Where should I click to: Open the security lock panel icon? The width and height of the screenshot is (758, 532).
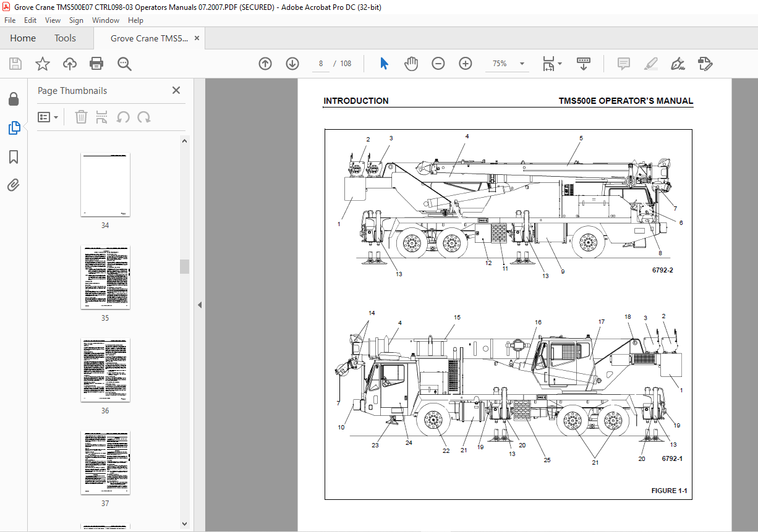point(14,99)
